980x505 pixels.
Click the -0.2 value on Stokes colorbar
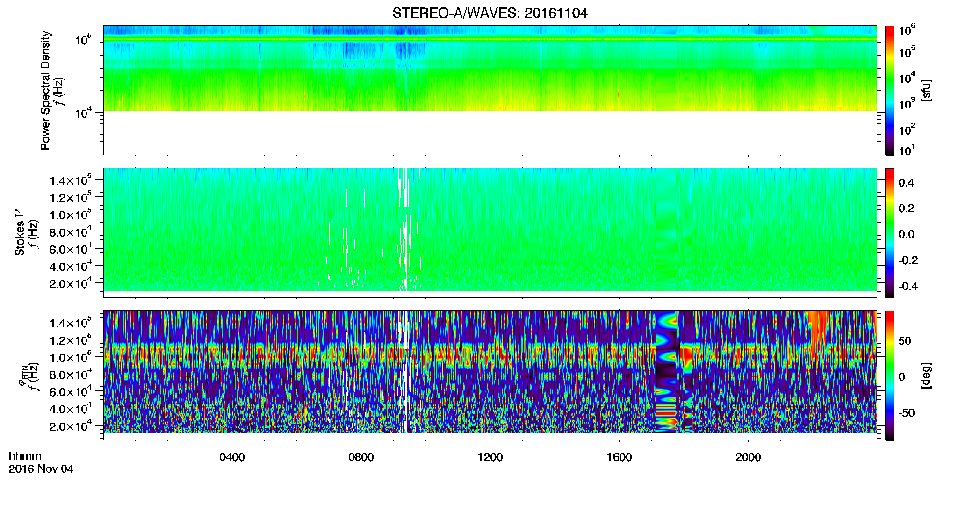point(908,260)
